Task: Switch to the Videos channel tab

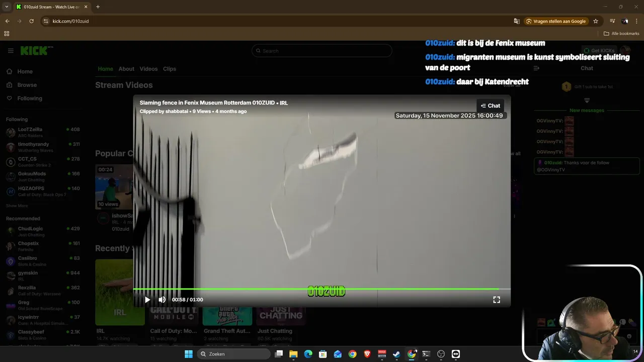Action: coord(148,69)
